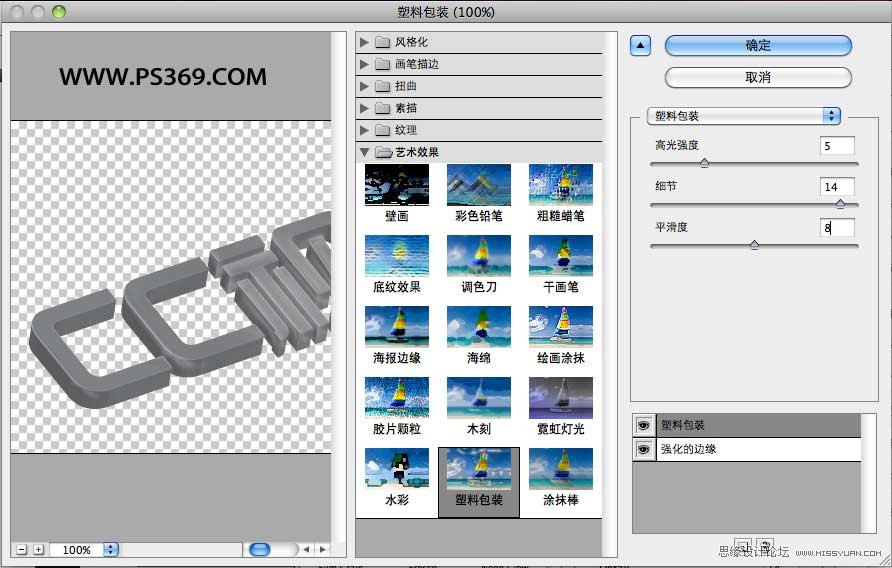The image size is (892, 568).
Task: Click the folder icon beside 风格化
Action: 383,42
